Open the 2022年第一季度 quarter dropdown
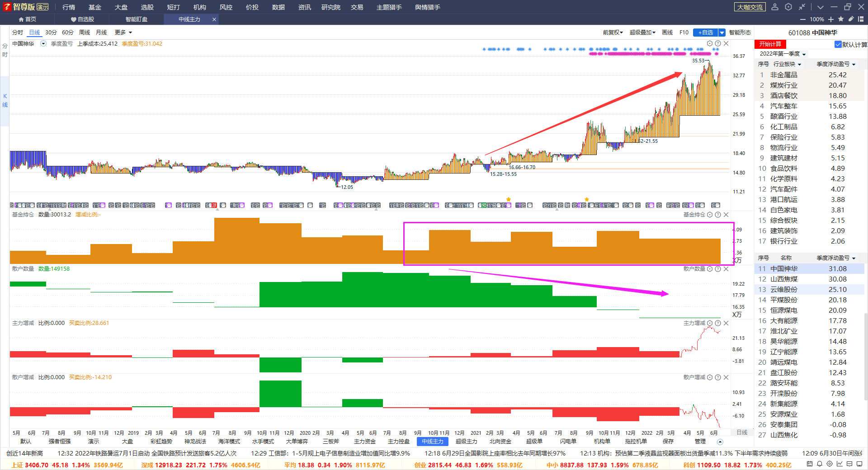The image size is (868, 470). pyautogui.click(x=783, y=54)
